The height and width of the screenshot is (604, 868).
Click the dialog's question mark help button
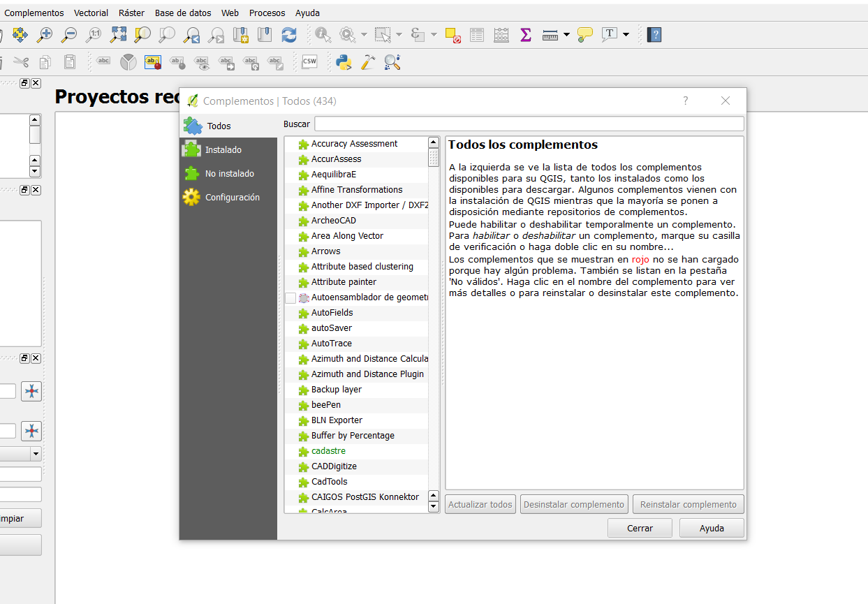pos(685,101)
